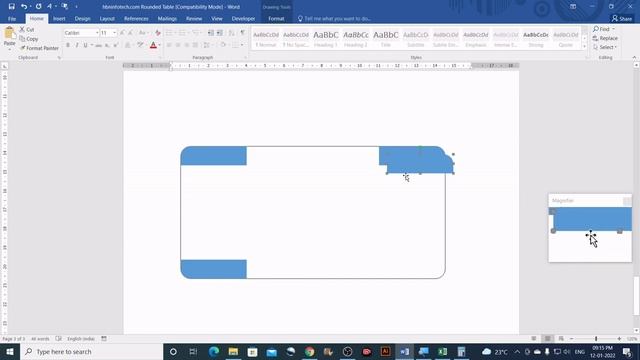Click Find in the Editing group
The image size is (640, 360).
coord(604,29)
